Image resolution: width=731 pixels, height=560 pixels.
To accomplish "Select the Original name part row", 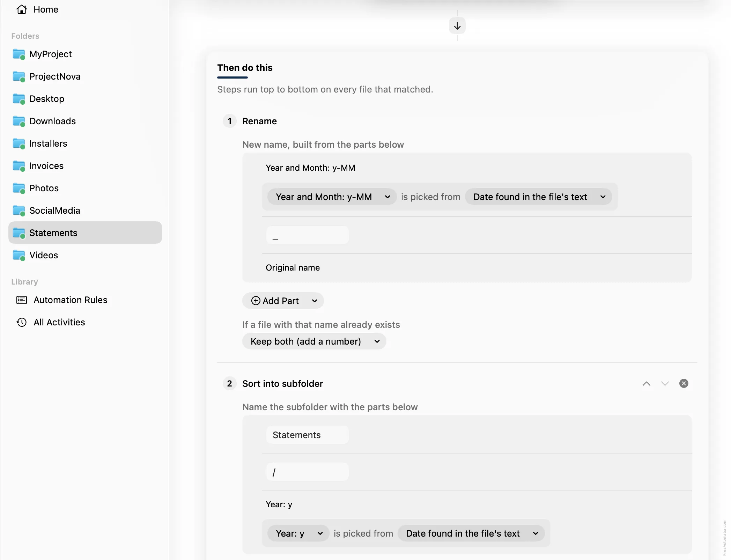I will pyautogui.click(x=477, y=268).
